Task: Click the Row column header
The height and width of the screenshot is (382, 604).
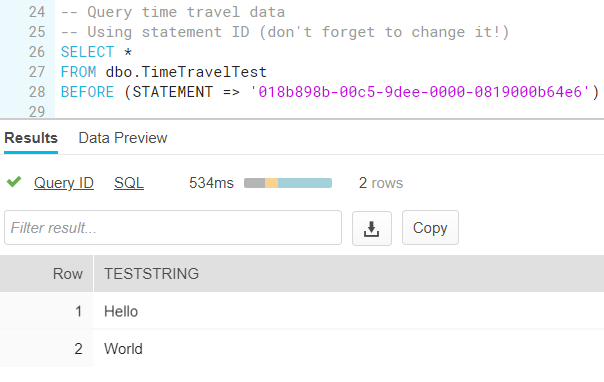Action: [x=68, y=274]
